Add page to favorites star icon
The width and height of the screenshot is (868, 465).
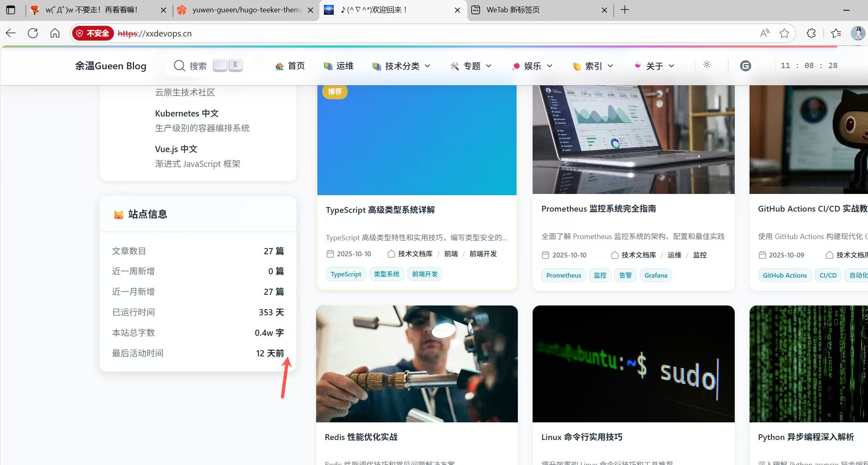(x=784, y=33)
